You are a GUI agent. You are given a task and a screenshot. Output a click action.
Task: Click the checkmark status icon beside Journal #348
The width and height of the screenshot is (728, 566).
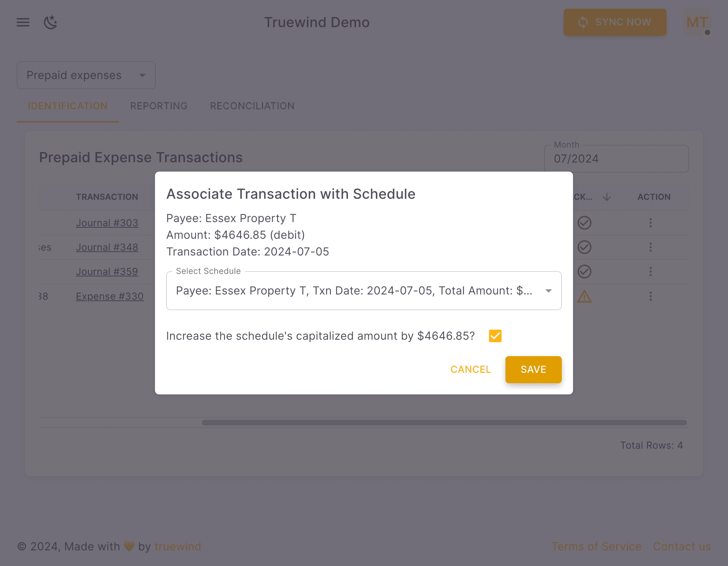584,247
